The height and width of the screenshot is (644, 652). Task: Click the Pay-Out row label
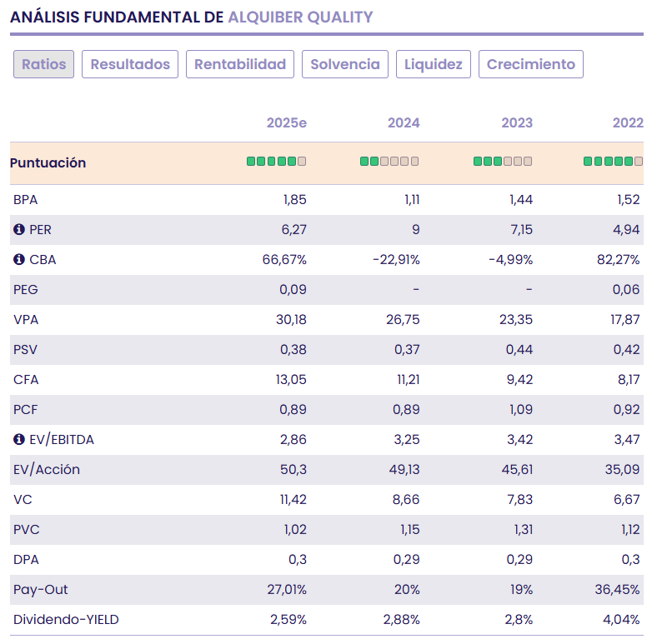pyautogui.click(x=41, y=590)
